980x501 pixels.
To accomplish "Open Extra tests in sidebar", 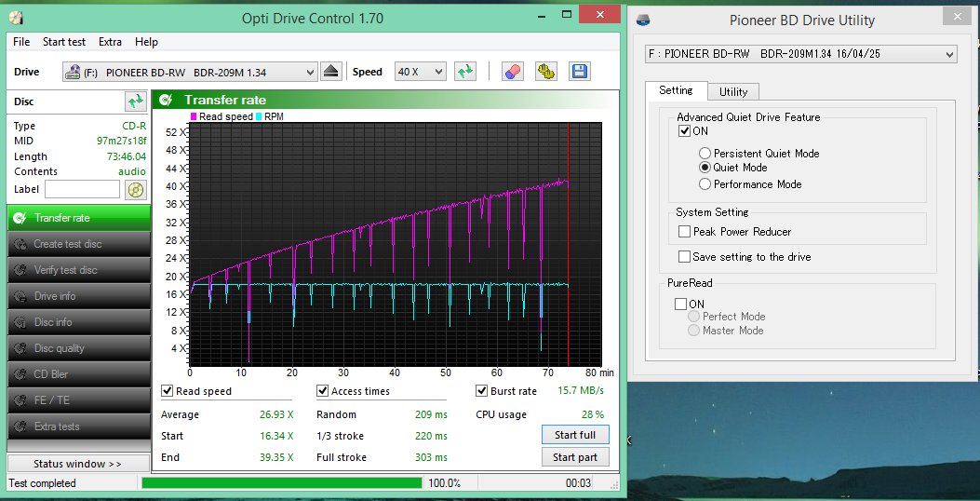I will click(x=79, y=427).
